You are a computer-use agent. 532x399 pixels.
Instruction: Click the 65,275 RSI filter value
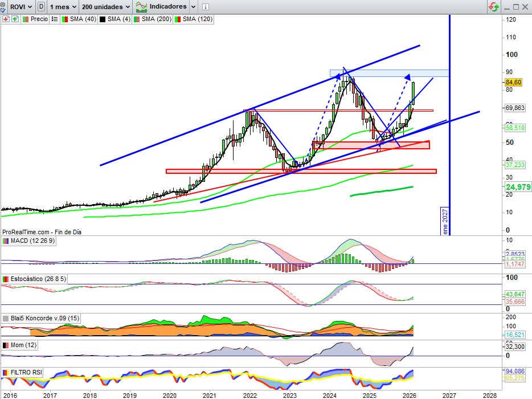(515, 378)
